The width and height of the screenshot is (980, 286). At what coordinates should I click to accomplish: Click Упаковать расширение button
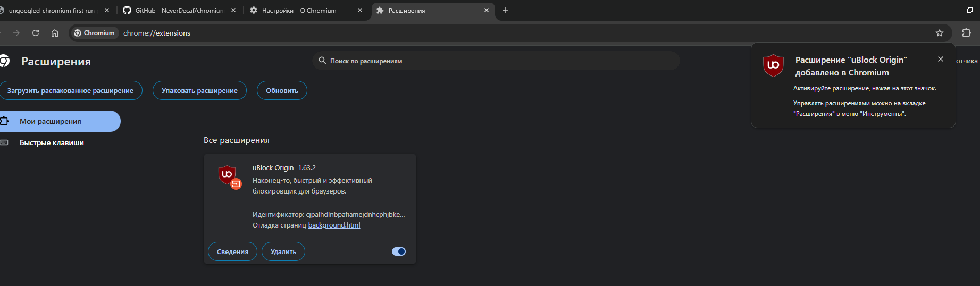(x=199, y=90)
